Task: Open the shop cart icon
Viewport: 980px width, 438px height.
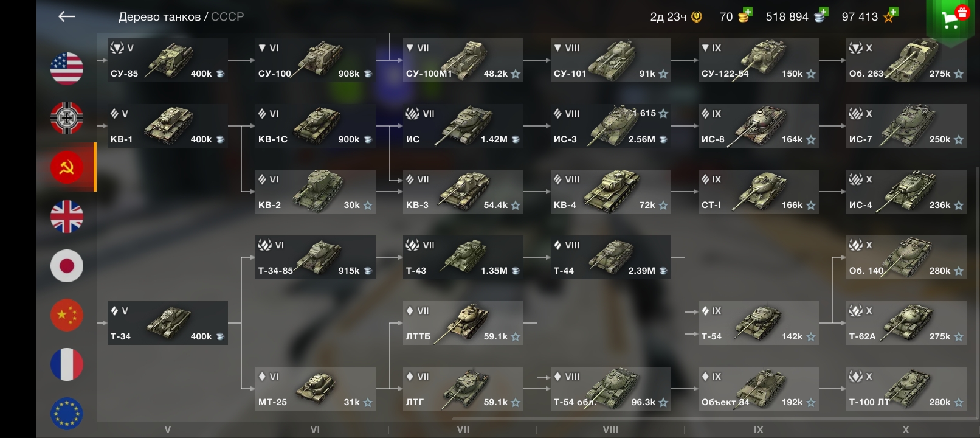Action: click(x=953, y=18)
